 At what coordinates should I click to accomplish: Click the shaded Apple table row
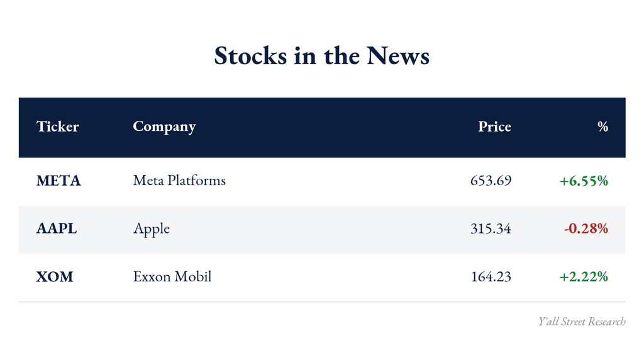[322, 230]
